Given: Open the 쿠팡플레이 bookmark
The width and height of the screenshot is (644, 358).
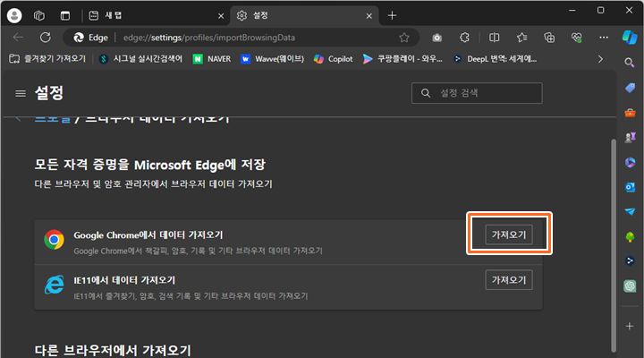Looking at the screenshot, I should click(402, 59).
